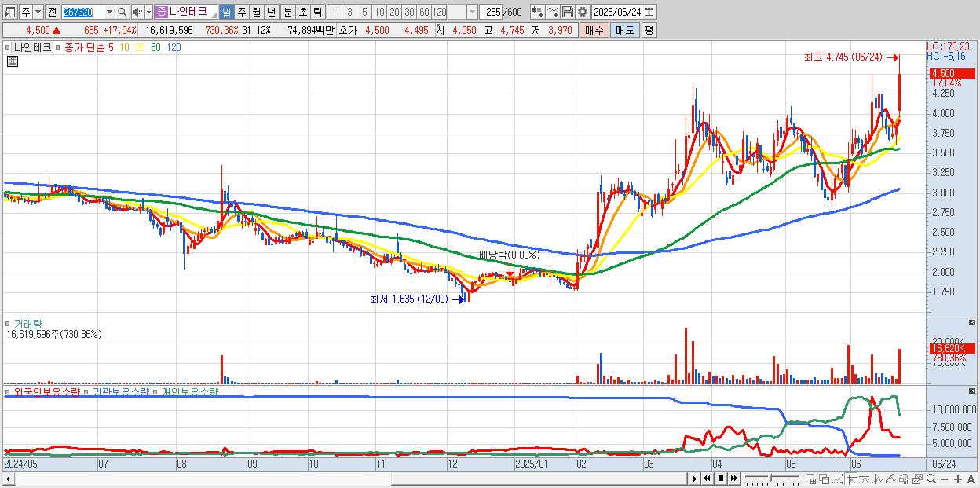The image size is (980, 488).
Task: Click the trend line drawing icon in bottom toolbar
Action: tap(865, 479)
